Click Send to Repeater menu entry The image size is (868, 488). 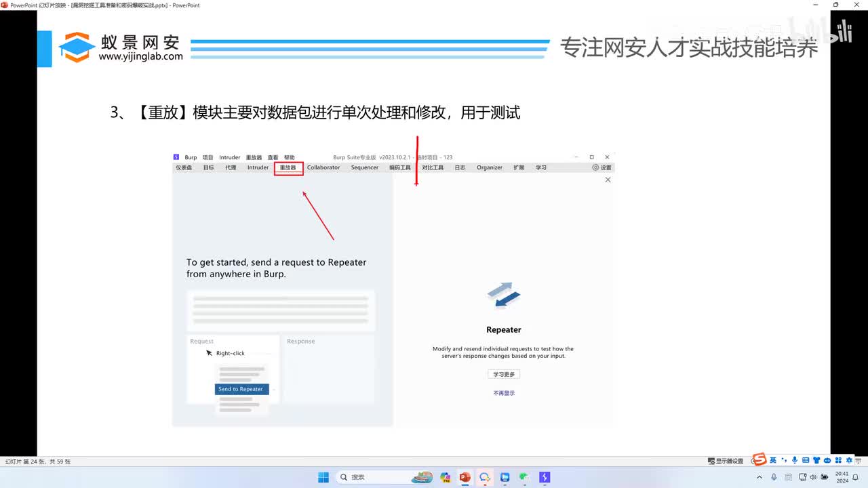coord(242,389)
